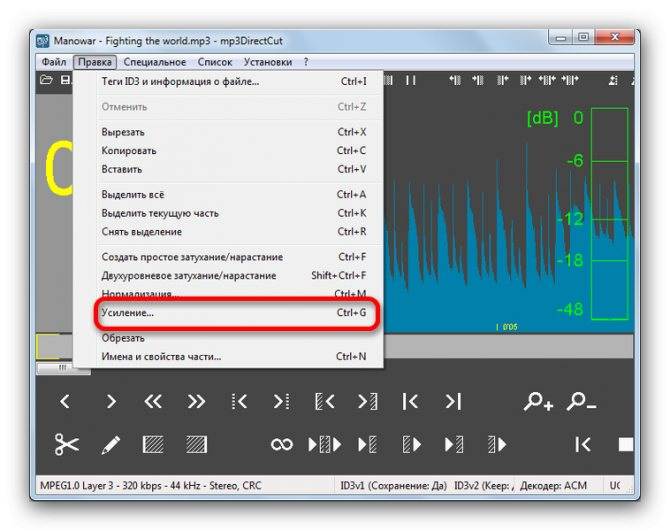Open the Специальное menu

click(155, 62)
